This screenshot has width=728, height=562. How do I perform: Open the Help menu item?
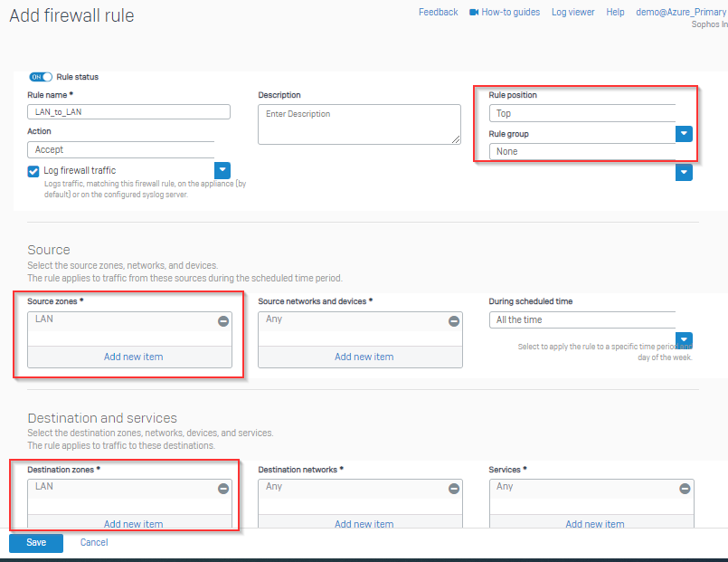(x=615, y=12)
